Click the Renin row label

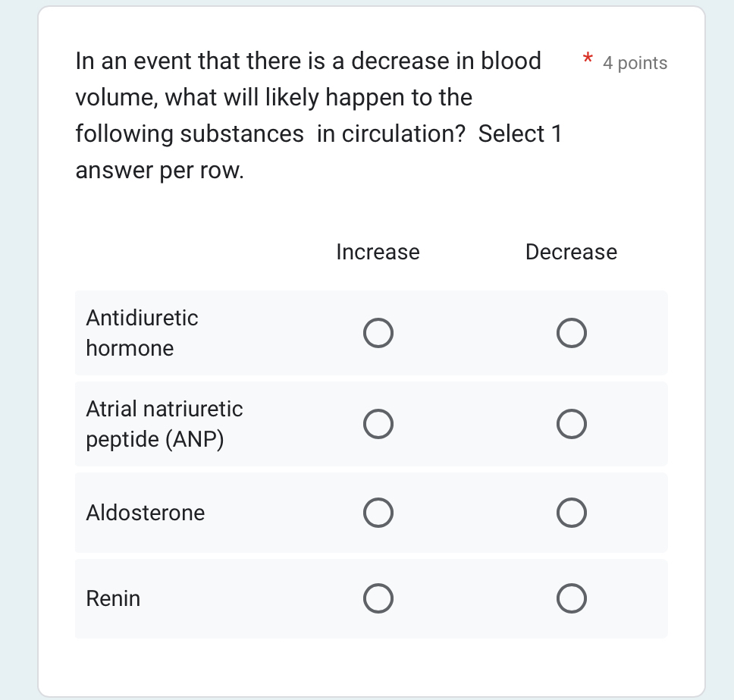pyautogui.click(x=113, y=598)
